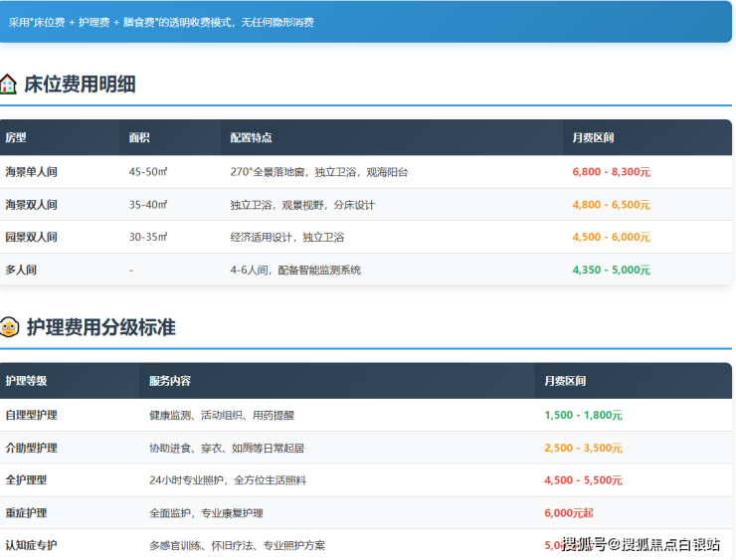Click the 服务内容 column header

coord(170,381)
